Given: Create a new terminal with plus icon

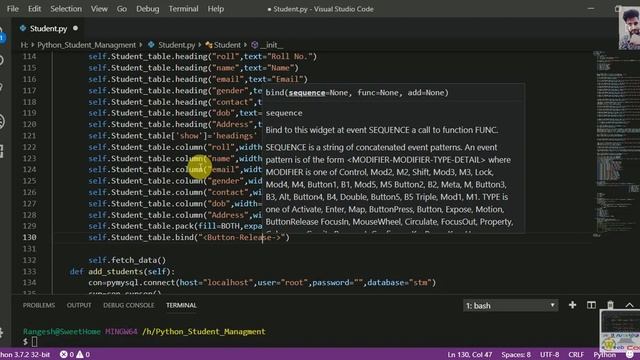Looking at the screenshot, I should (x=572, y=305).
